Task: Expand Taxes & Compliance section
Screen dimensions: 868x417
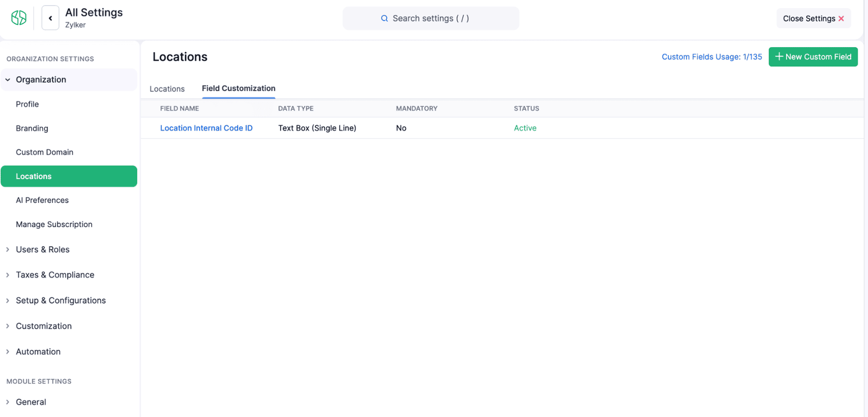Action: click(x=8, y=275)
